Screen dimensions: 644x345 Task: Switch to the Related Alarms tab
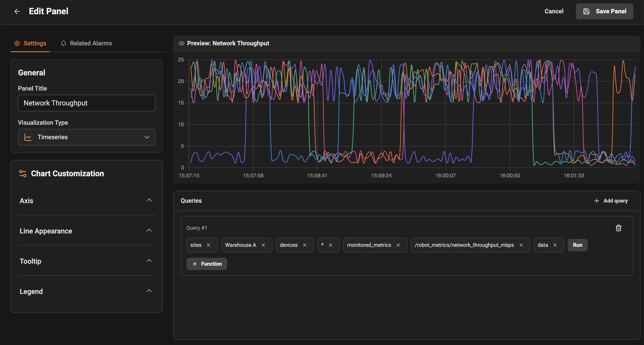[86, 43]
